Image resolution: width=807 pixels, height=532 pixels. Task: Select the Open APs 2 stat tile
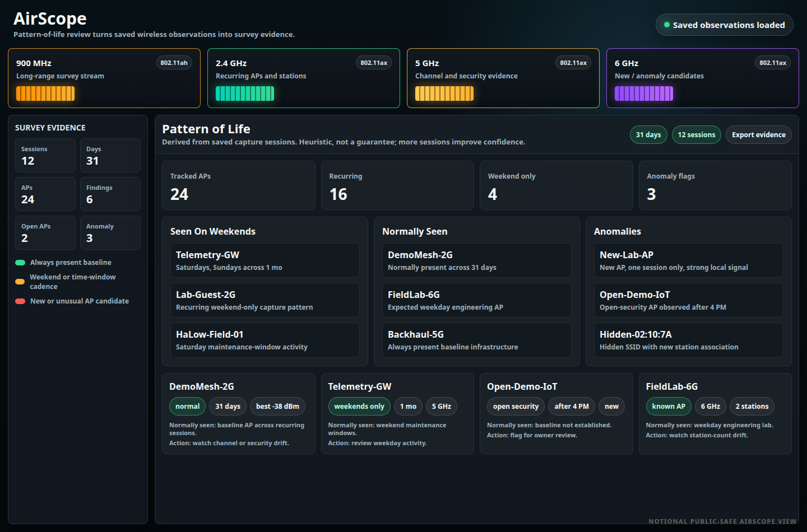[x=45, y=232]
